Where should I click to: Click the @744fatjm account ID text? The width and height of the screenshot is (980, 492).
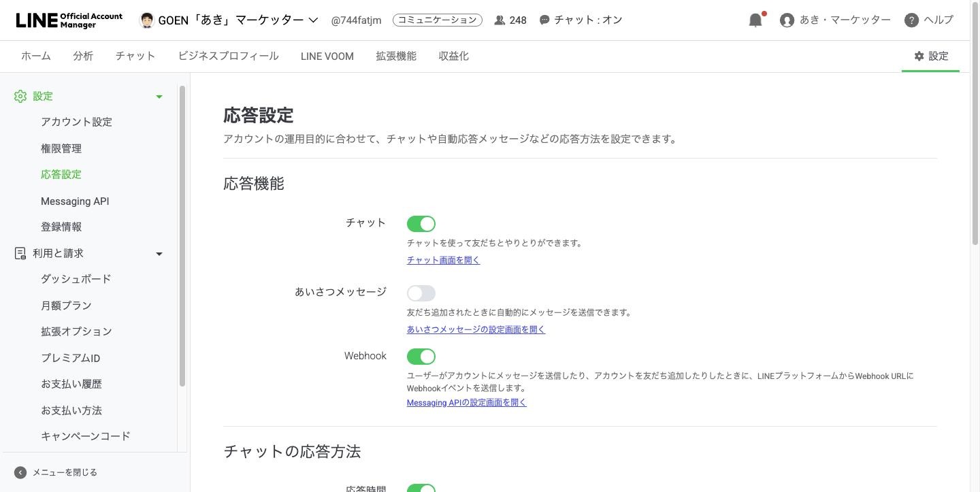(x=356, y=20)
